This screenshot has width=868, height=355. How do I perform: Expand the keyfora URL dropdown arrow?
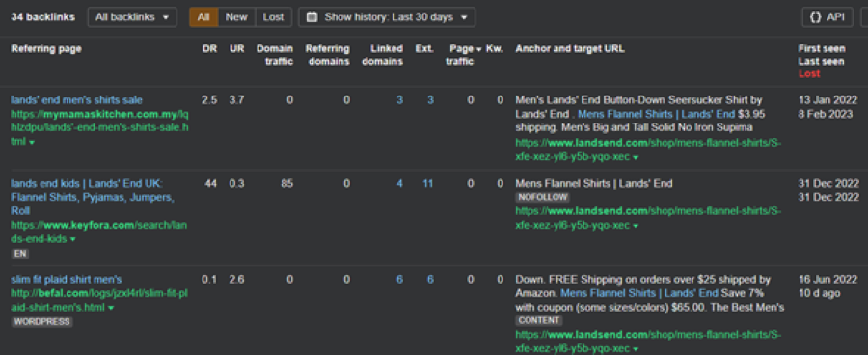[x=72, y=240]
